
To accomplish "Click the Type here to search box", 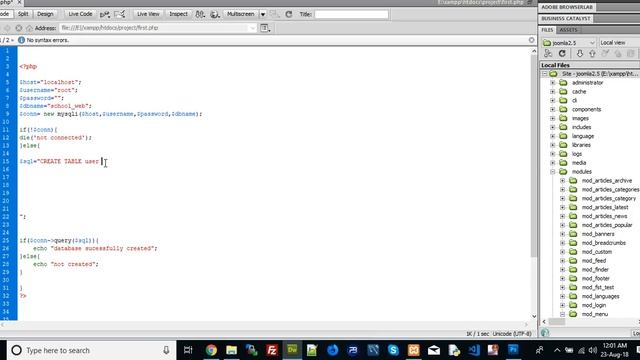I will [x=91, y=350].
